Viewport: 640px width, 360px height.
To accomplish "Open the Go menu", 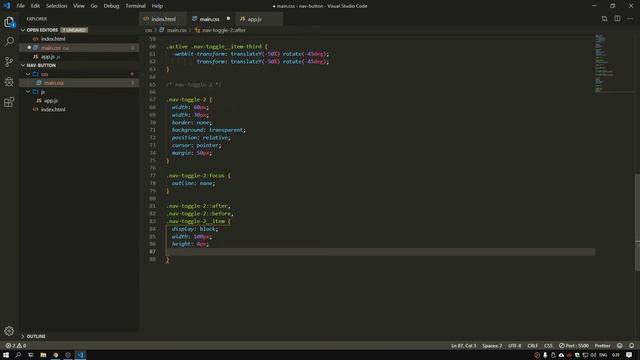I will pos(94,6).
